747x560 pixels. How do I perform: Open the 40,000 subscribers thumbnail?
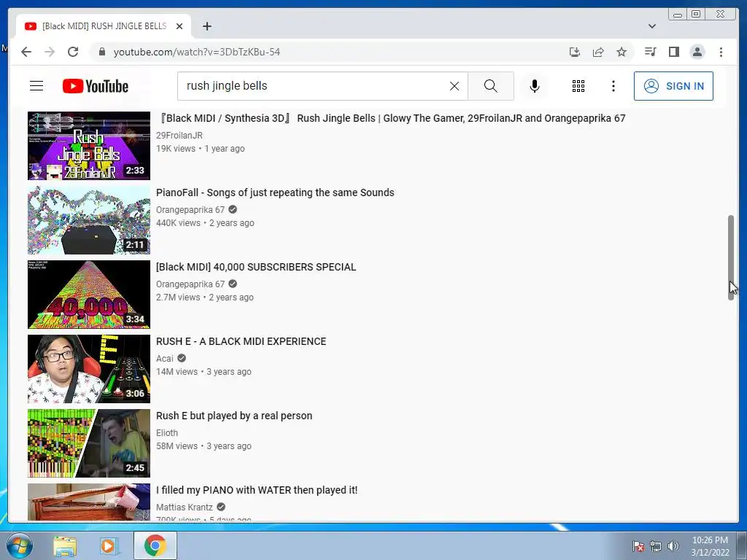click(88, 295)
